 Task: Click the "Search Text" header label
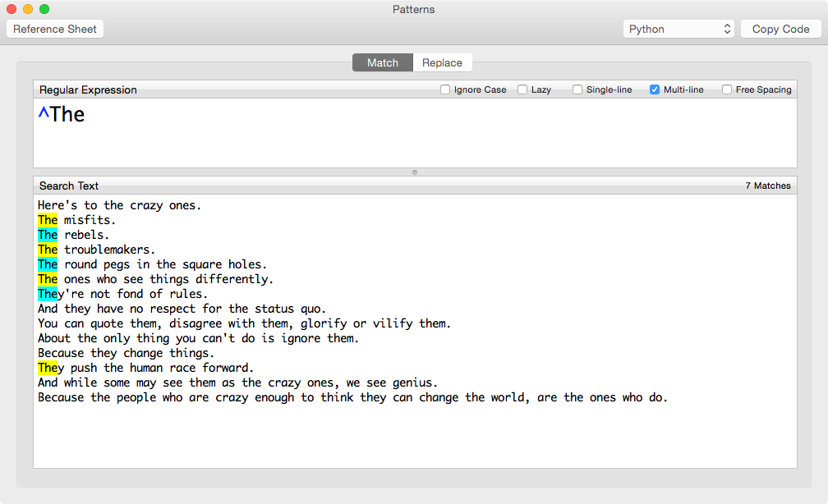pyautogui.click(x=69, y=186)
